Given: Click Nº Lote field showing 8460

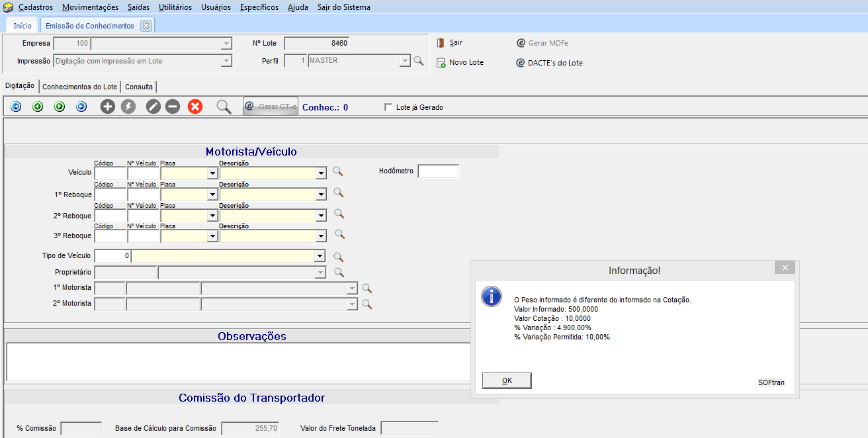Looking at the screenshot, I should click(x=317, y=43).
